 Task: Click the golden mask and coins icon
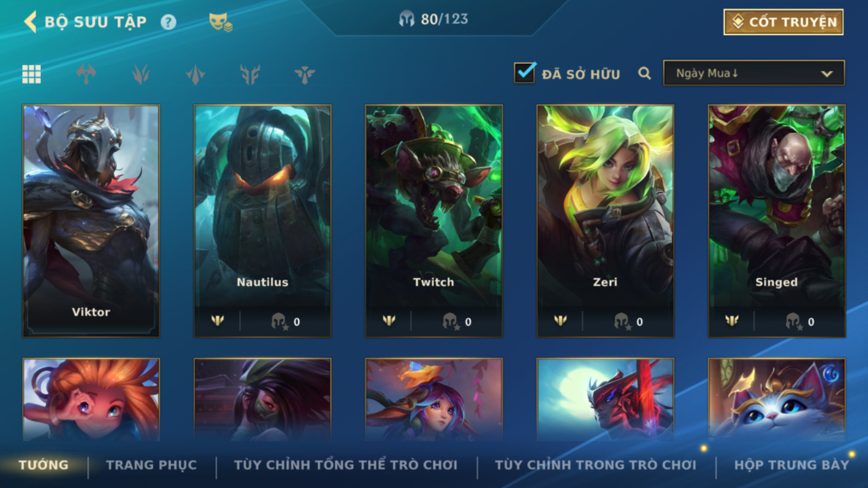click(220, 23)
